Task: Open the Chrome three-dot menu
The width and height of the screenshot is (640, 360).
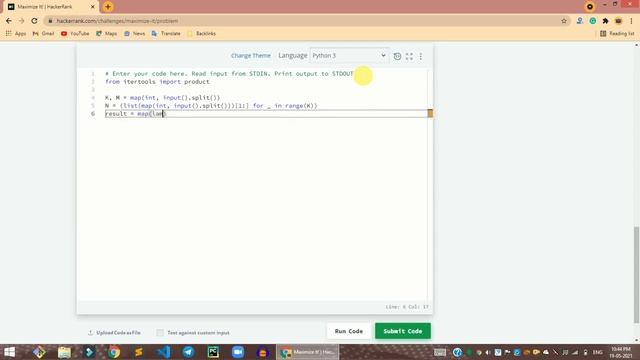Action: pos(631,21)
